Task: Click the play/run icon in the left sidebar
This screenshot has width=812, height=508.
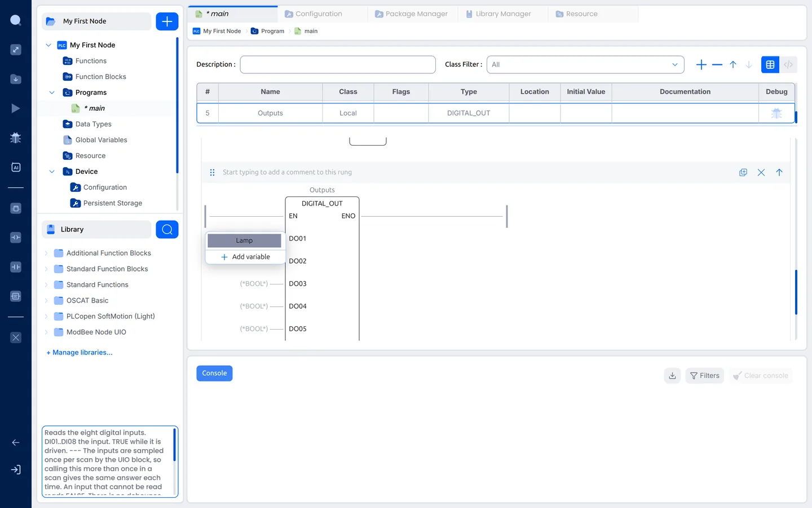Action: [x=16, y=108]
